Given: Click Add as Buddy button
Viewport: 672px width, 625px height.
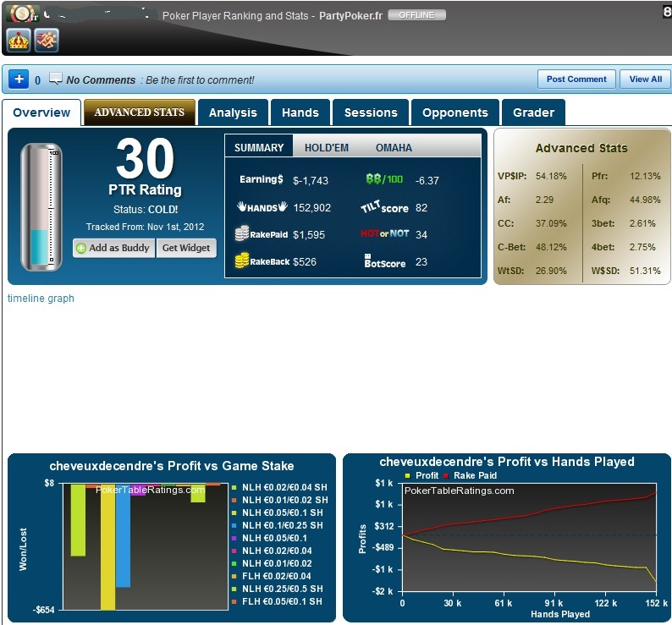Looking at the screenshot, I should coord(113,248).
